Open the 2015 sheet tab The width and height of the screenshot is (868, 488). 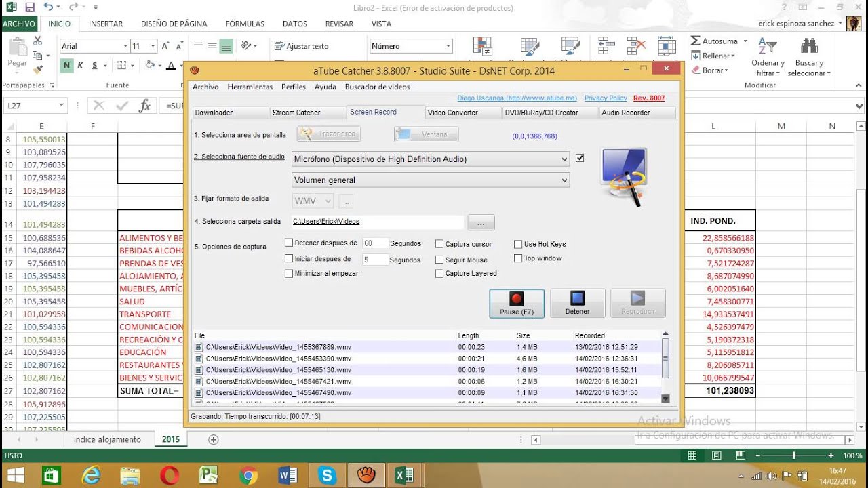pyautogui.click(x=171, y=439)
